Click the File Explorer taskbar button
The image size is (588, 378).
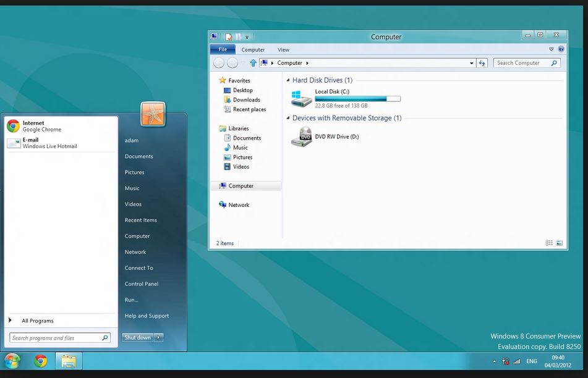tap(69, 361)
